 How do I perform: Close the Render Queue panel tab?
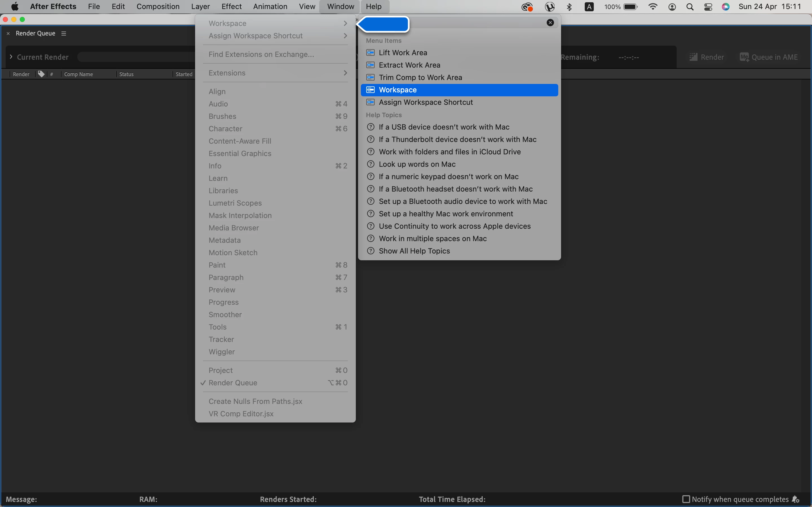(8, 34)
